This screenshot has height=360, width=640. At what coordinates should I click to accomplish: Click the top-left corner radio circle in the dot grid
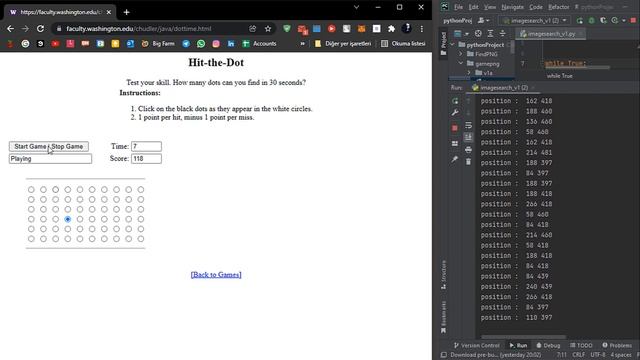click(31, 190)
